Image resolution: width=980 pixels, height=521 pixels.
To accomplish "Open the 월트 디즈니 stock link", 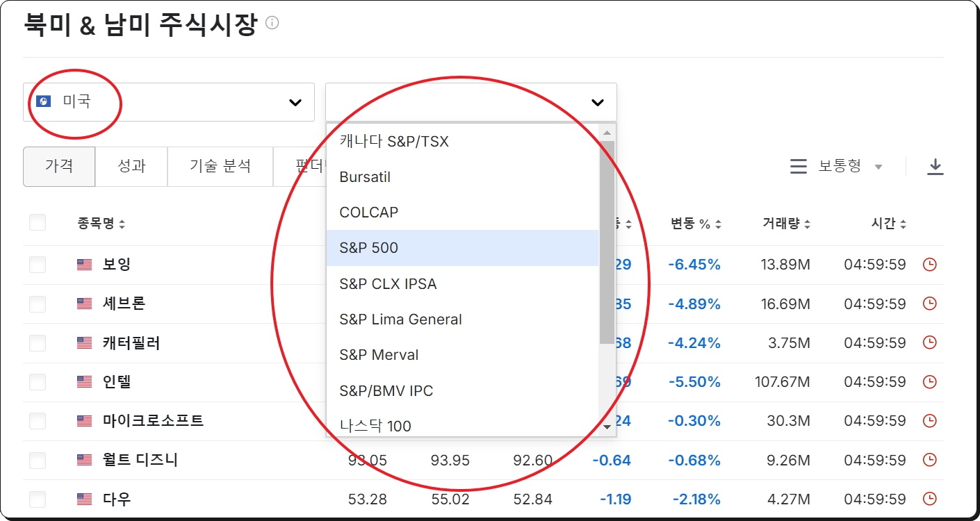I will tap(140, 460).
